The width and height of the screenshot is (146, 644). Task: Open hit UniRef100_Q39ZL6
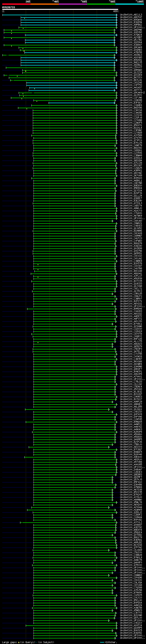click(x=131, y=158)
